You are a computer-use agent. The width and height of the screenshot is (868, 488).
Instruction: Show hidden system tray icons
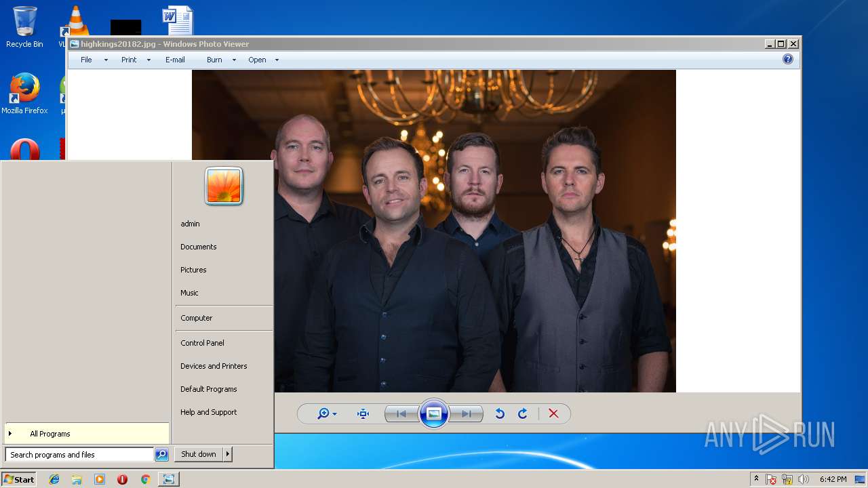click(x=756, y=479)
